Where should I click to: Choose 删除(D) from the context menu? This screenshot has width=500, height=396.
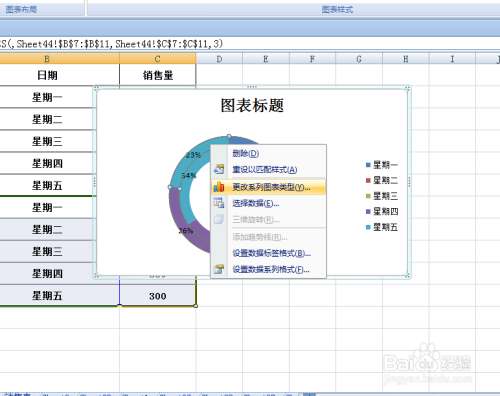pyautogui.click(x=245, y=153)
